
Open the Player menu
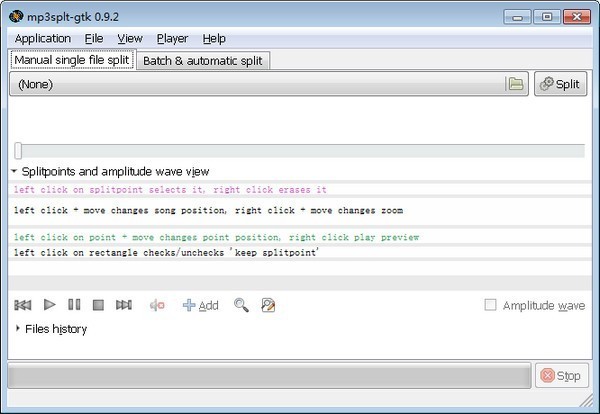pyautogui.click(x=172, y=39)
